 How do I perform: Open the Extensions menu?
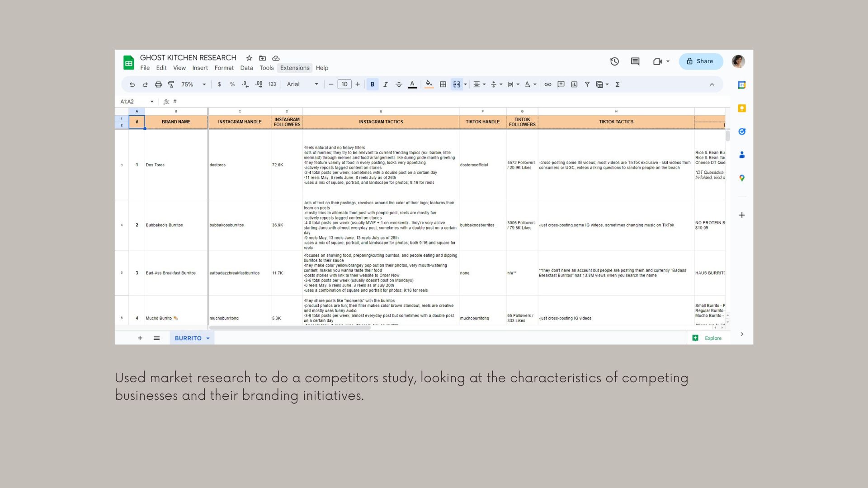click(x=295, y=68)
